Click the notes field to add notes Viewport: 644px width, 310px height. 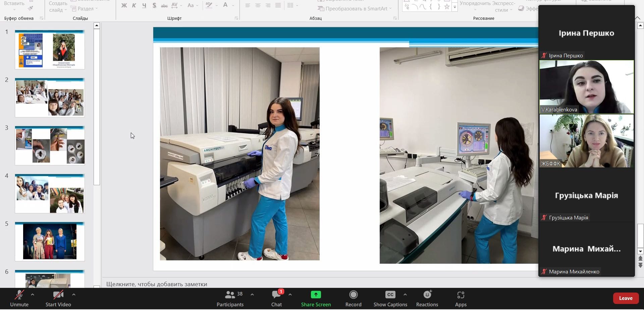[x=157, y=284]
